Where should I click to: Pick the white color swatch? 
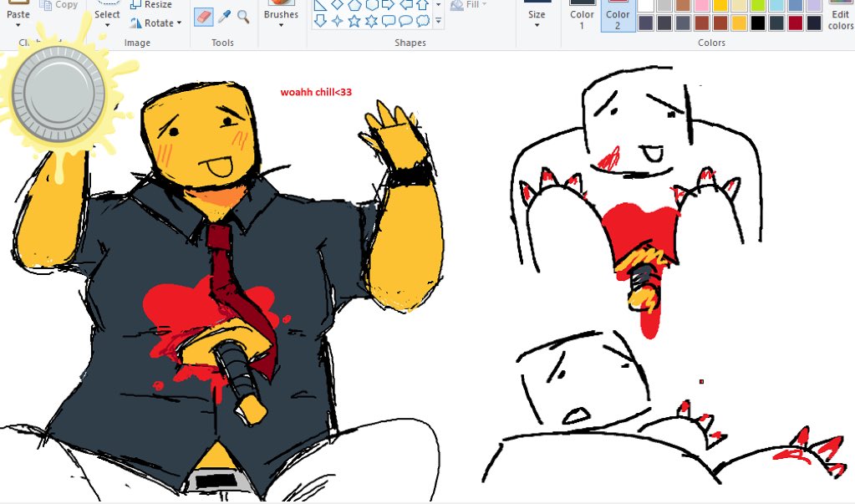pyautogui.click(x=645, y=6)
